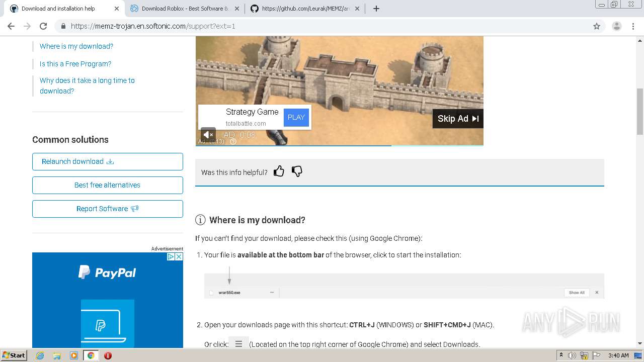
Task: Click the 'Common solutions' heading
Action: click(70, 140)
